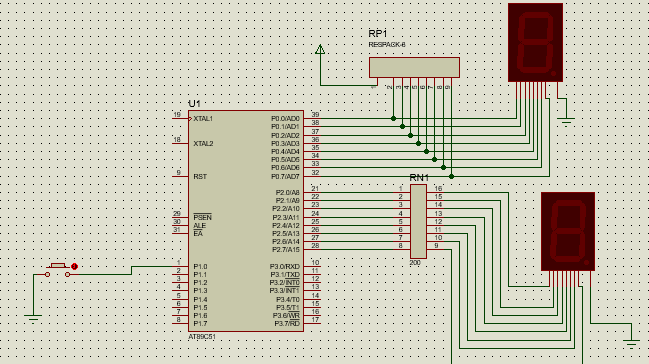Click the ALE pin label

click(x=200, y=226)
